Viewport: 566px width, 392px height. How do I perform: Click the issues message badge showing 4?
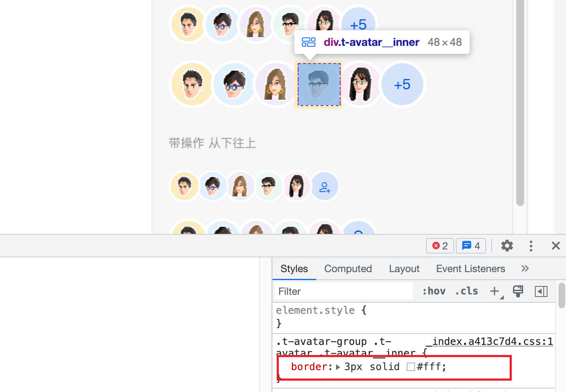click(471, 246)
